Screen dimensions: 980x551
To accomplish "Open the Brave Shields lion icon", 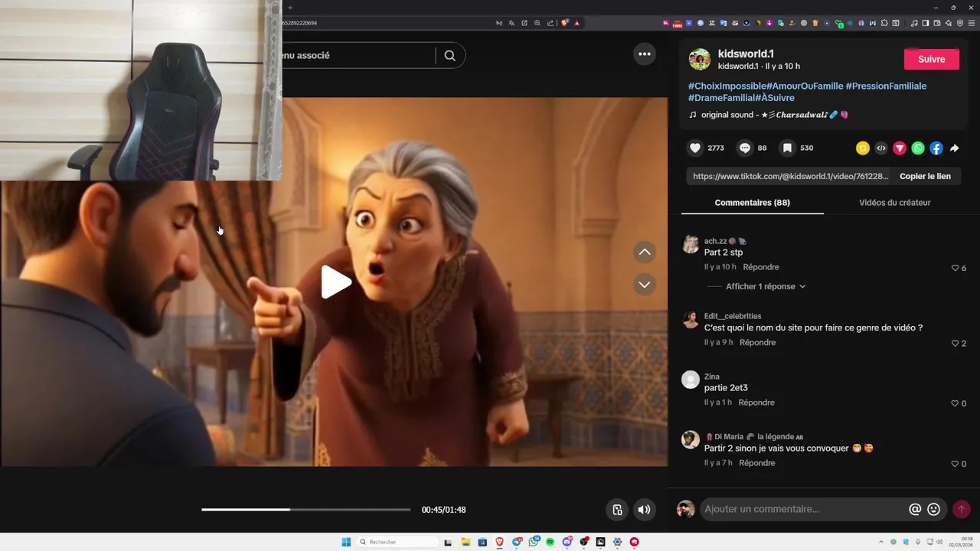I will tap(565, 23).
